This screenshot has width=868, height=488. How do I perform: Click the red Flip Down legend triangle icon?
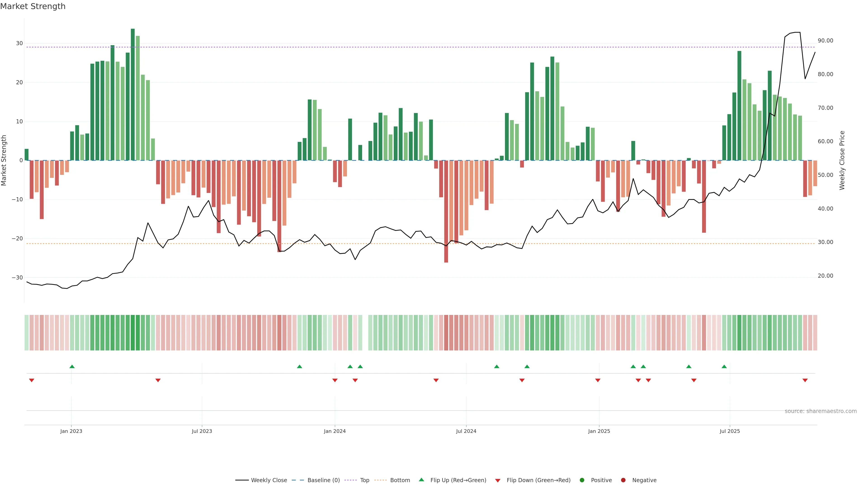pyautogui.click(x=498, y=481)
